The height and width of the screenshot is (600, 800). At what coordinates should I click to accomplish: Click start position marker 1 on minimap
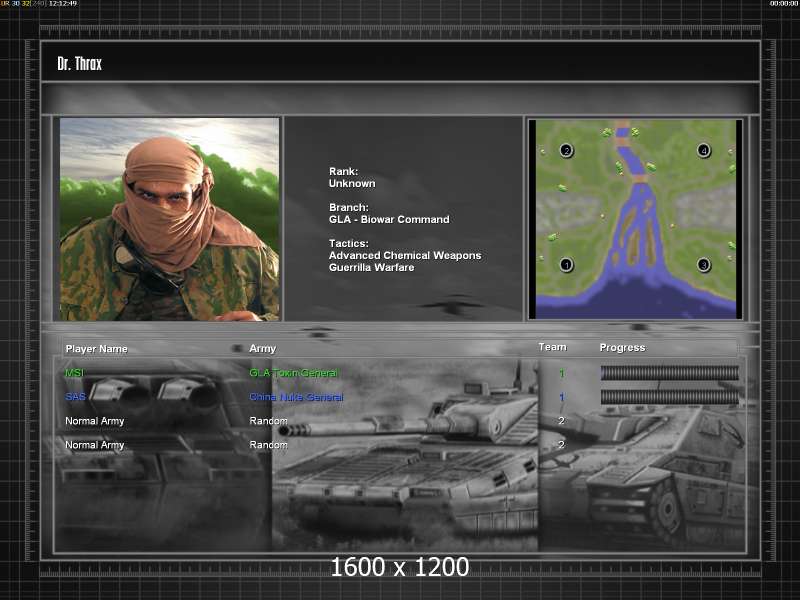pos(566,265)
